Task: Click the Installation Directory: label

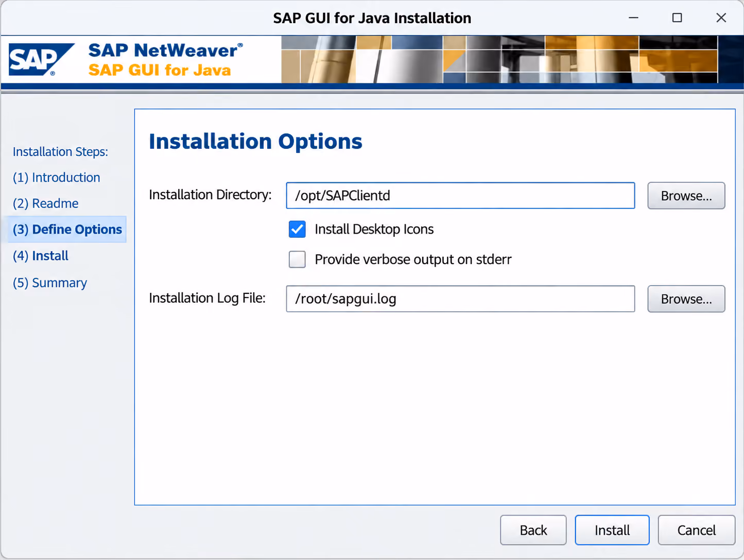Action: click(x=210, y=195)
